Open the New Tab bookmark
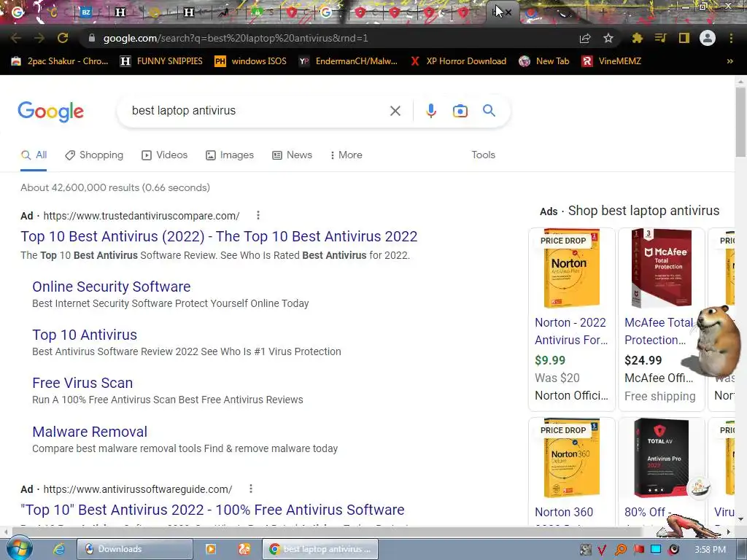747x560 pixels. click(x=544, y=61)
